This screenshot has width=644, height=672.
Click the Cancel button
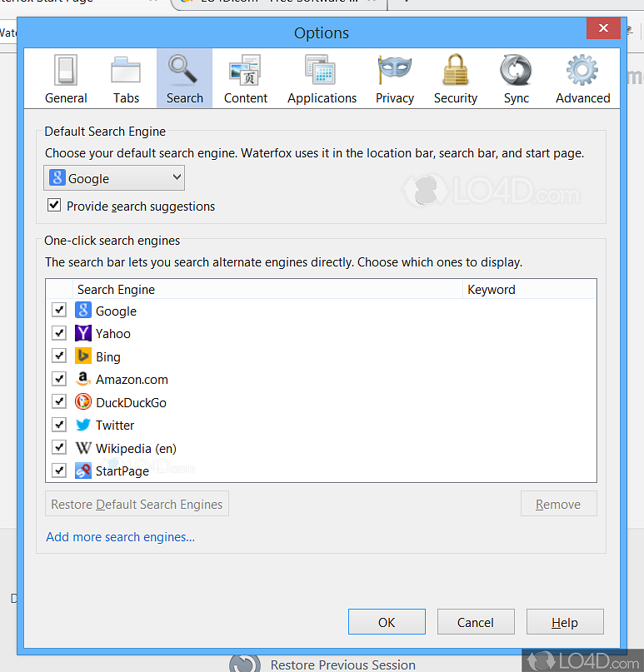tap(476, 622)
